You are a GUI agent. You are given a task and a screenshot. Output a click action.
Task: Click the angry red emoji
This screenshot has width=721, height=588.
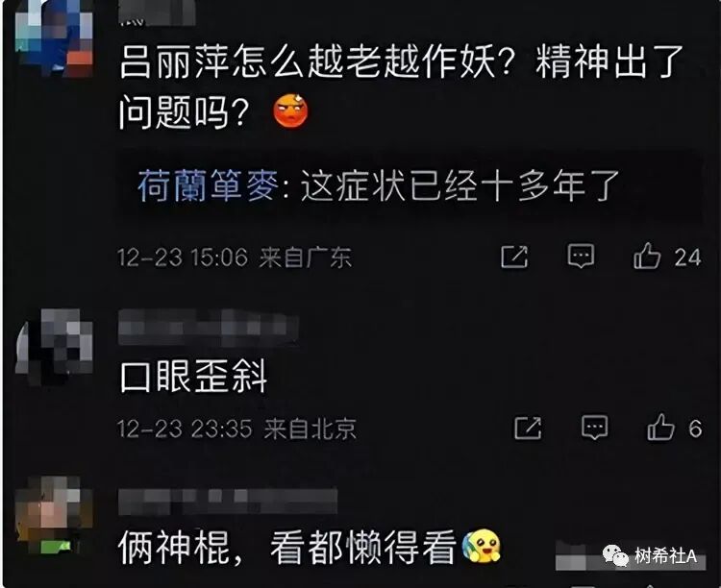(290, 110)
